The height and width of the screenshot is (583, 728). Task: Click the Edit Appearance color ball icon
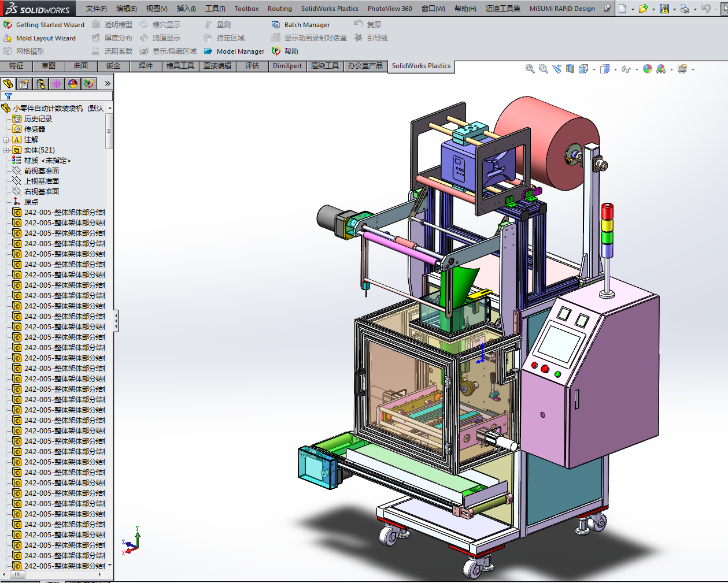point(648,69)
